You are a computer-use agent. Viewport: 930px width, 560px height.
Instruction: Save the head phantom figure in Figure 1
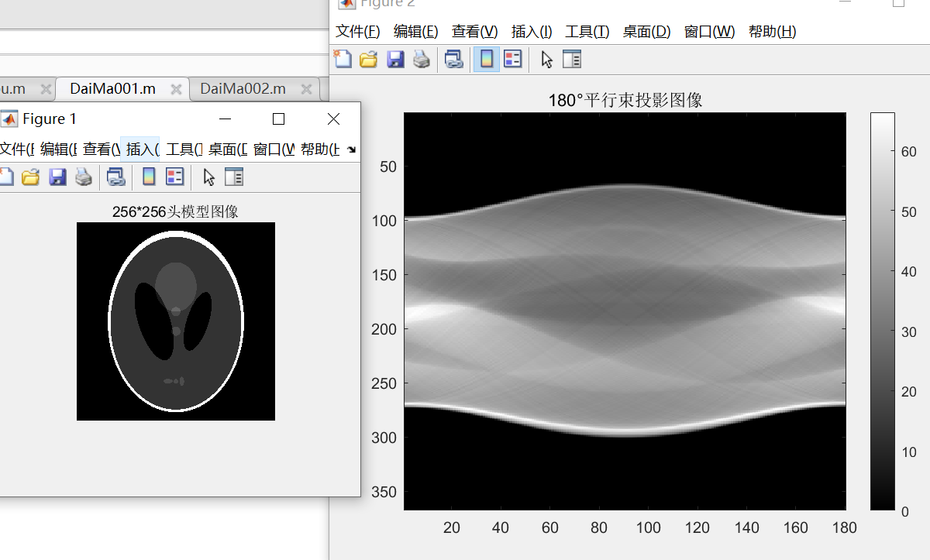(57, 177)
